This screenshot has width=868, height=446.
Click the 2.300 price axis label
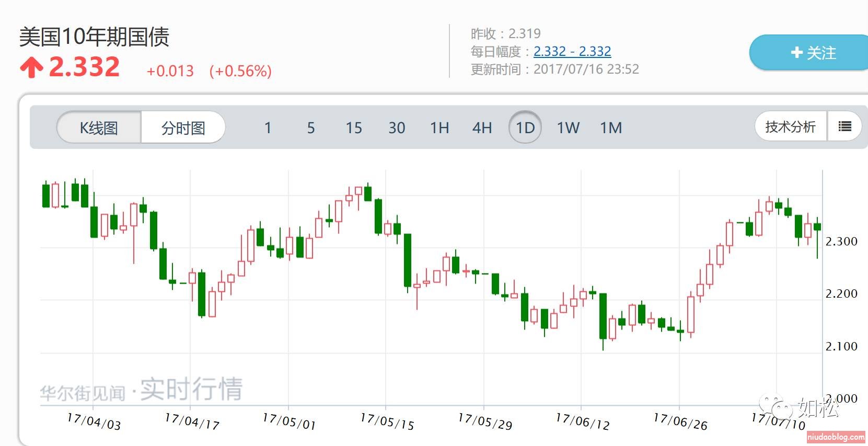[841, 241]
